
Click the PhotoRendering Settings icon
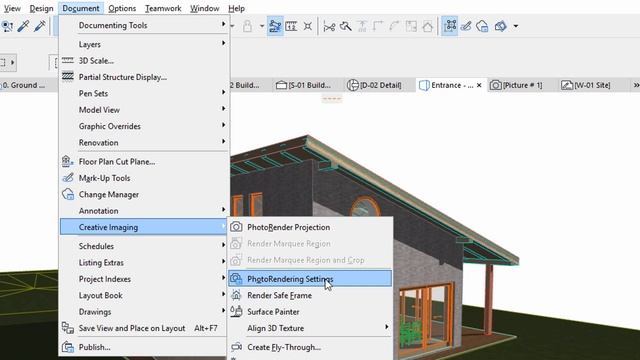(x=236, y=279)
